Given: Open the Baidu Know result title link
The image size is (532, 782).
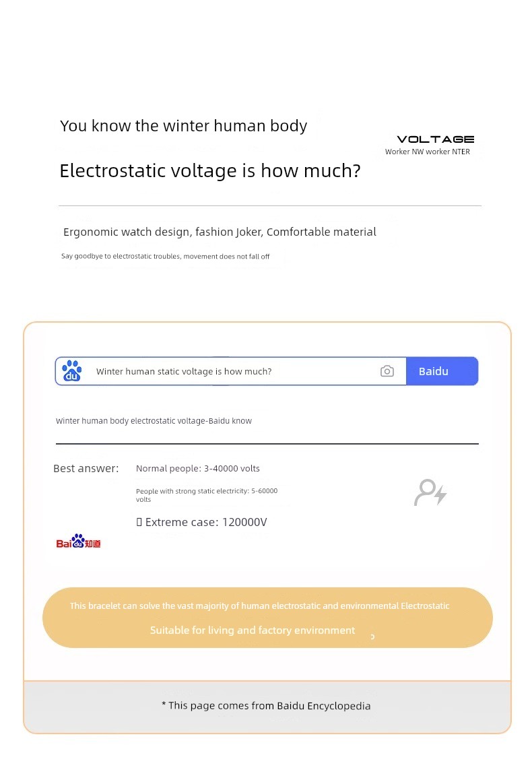Looking at the screenshot, I should 154,421.
